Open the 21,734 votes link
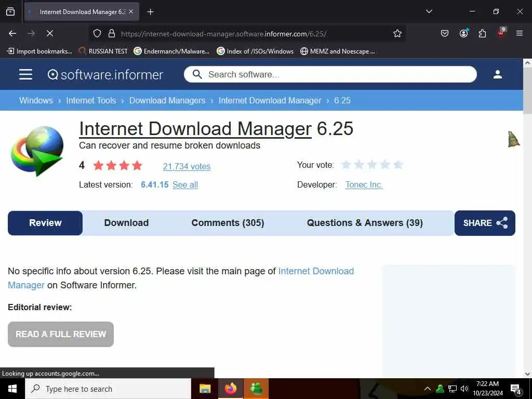 [x=187, y=166]
